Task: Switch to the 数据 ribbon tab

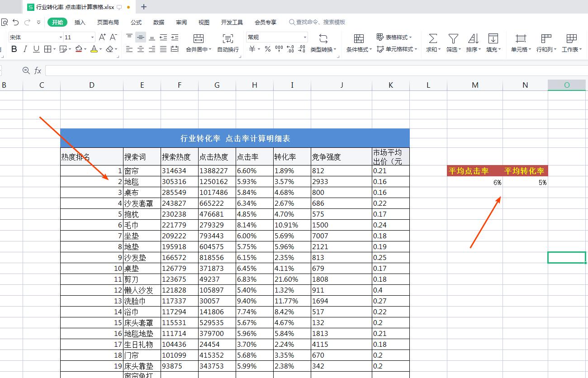Action: [x=158, y=22]
